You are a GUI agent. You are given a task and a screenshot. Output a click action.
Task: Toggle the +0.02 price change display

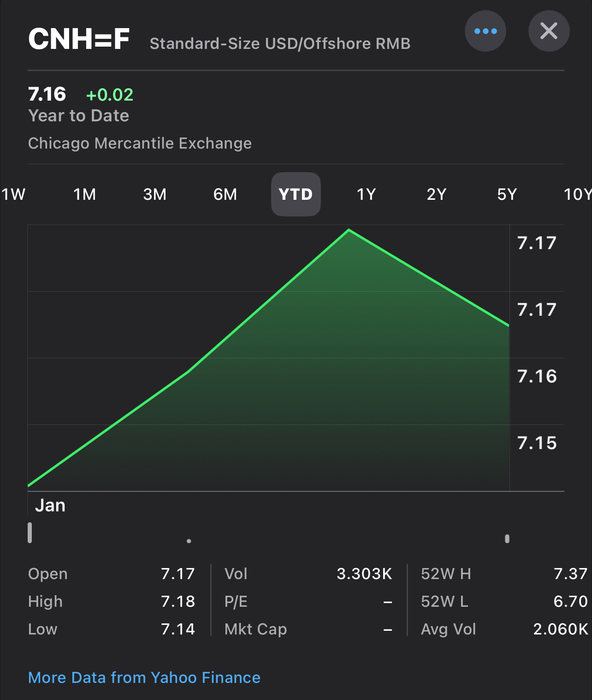point(110,95)
